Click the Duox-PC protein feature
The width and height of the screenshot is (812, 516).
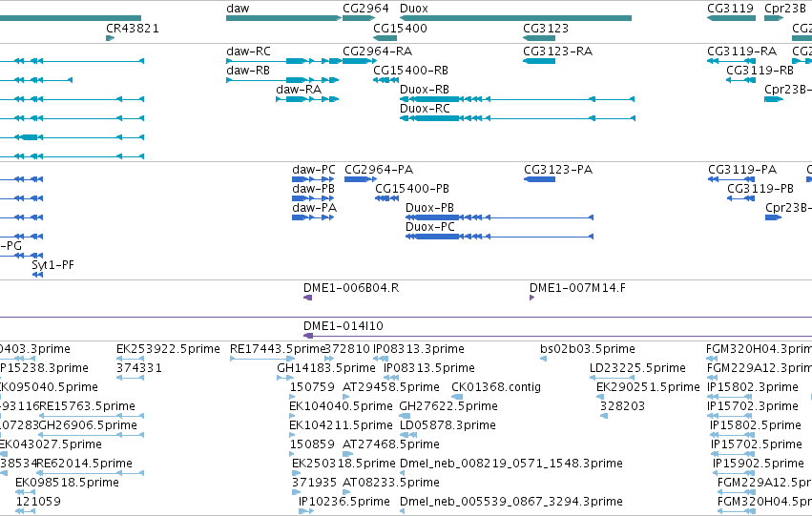499,237
